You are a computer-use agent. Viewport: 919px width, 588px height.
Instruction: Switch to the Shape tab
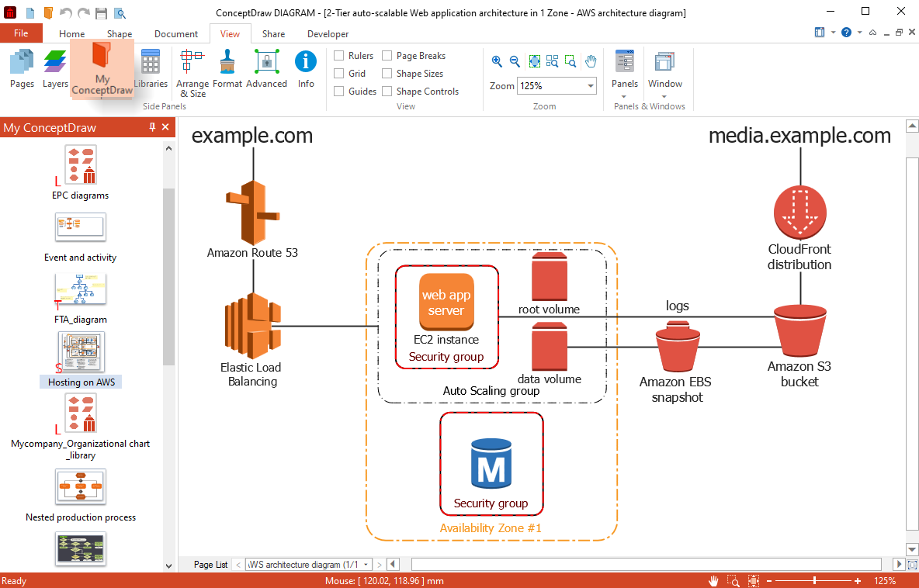120,34
